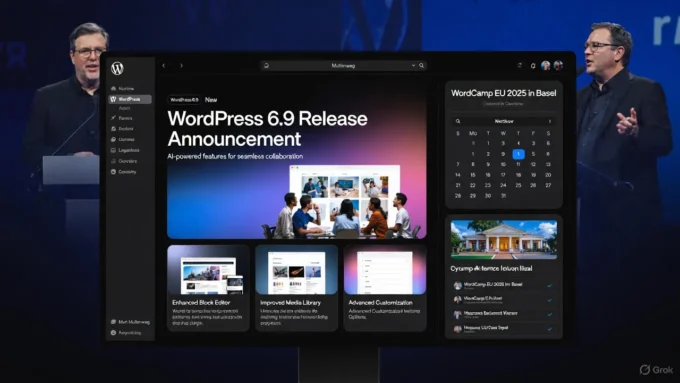This screenshot has width=680, height=383.
Task: Open the first user avatar at top right
Action: (x=546, y=65)
